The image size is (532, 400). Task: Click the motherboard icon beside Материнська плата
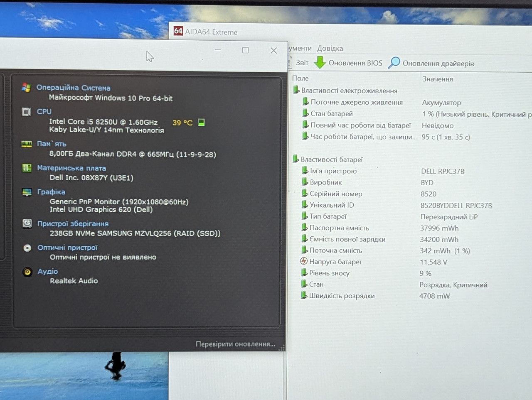click(x=27, y=168)
